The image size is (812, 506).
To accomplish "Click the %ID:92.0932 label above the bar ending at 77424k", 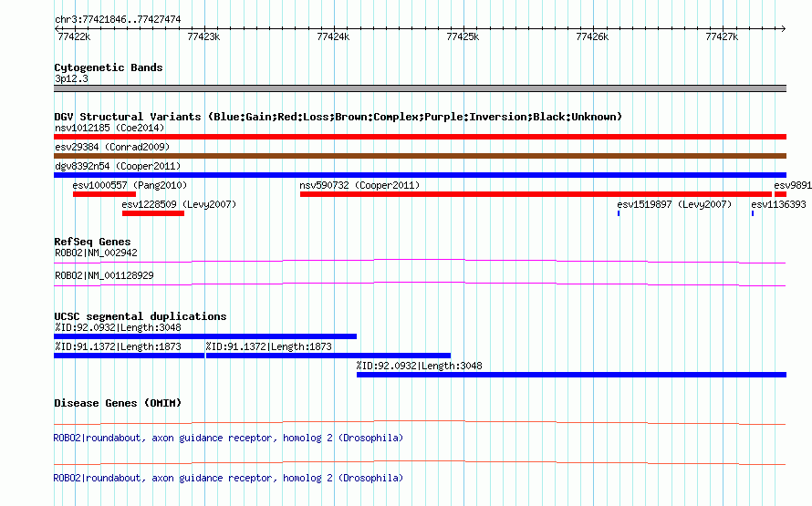I will click(118, 327).
